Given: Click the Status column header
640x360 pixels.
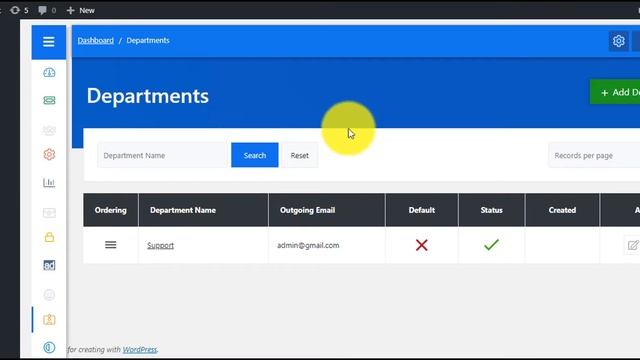Looking at the screenshot, I should 491,210.
